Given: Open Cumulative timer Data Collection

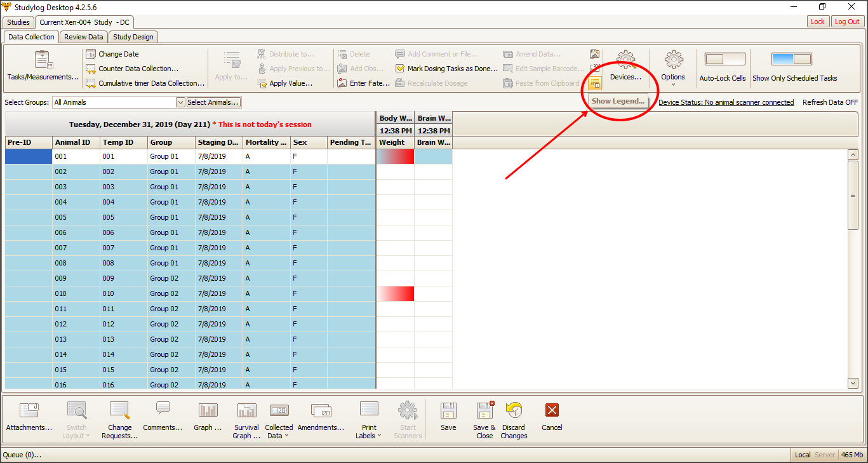Looking at the screenshot, I should [145, 83].
